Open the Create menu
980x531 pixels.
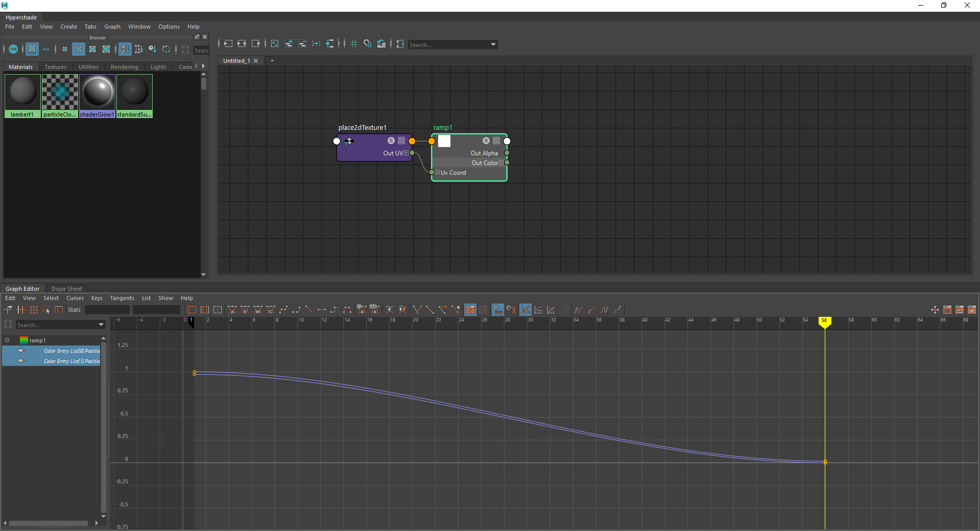(68, 27)
